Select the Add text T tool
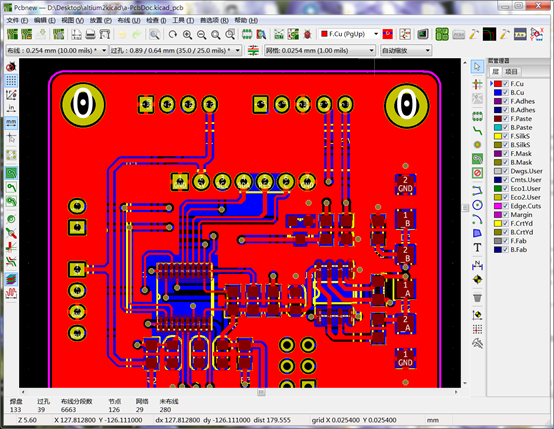This screenshot has height=429, width=554. pos(477,247)
